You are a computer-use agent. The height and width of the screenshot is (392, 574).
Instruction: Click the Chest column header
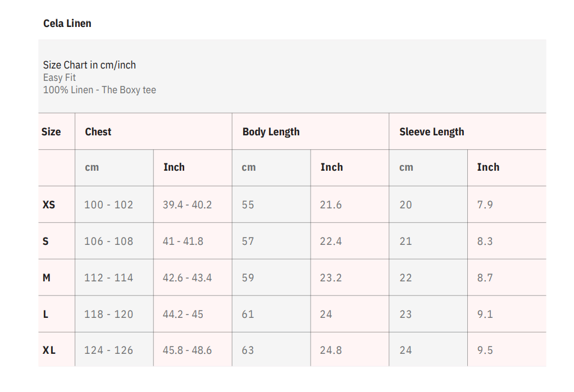point(98,132)
